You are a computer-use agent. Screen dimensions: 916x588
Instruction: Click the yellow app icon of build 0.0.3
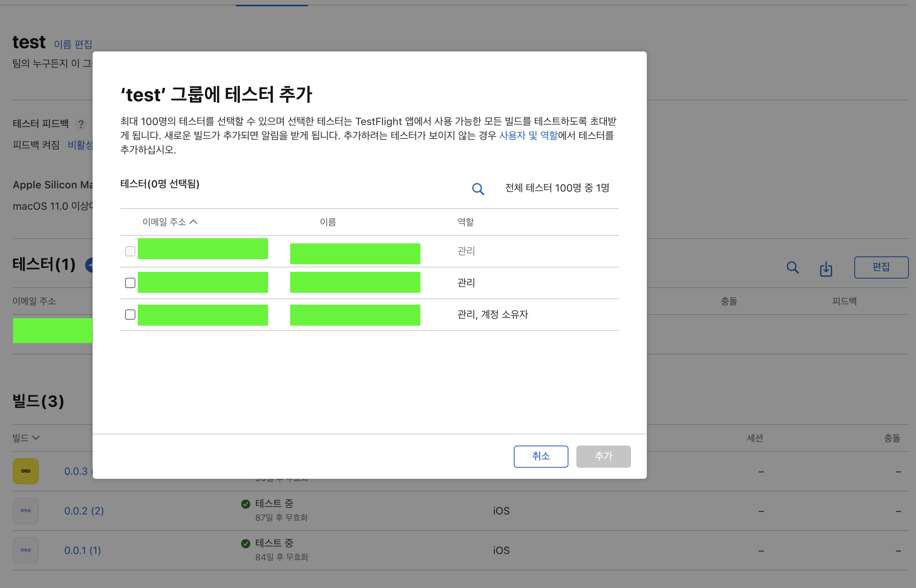[26, 471]
